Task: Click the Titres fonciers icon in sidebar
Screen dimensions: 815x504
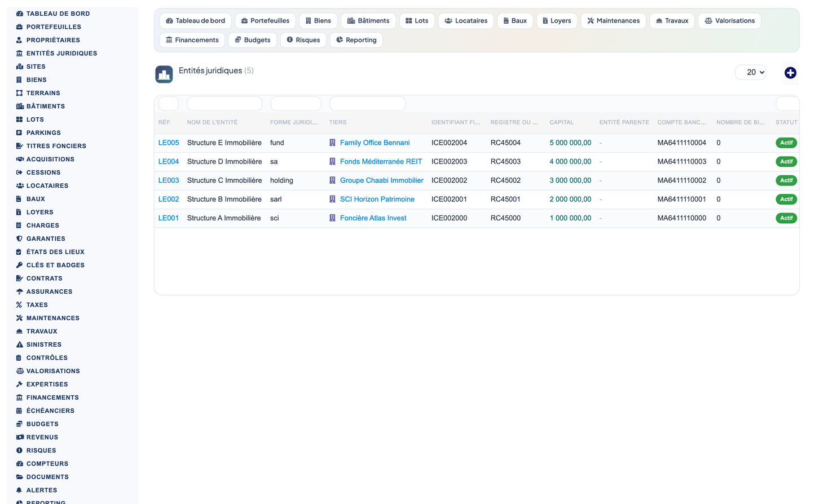Action: pos(20,146)
